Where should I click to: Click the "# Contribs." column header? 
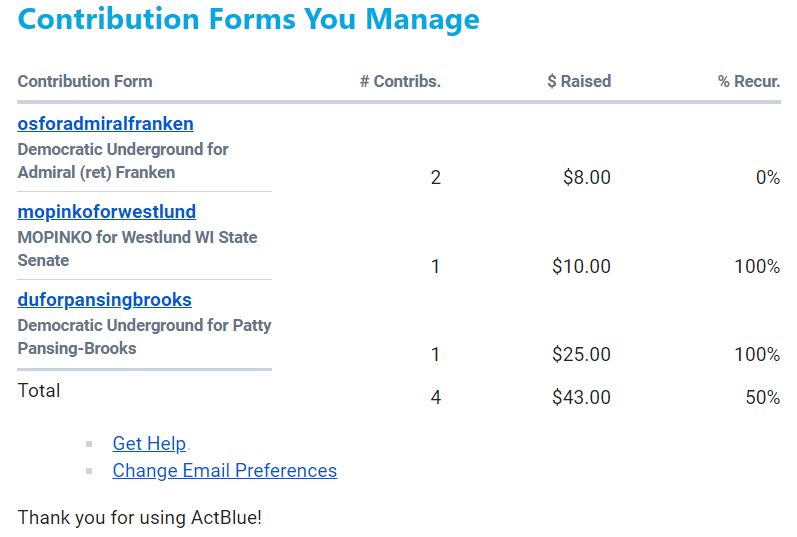pyautogui.click(x=400, y=82)
